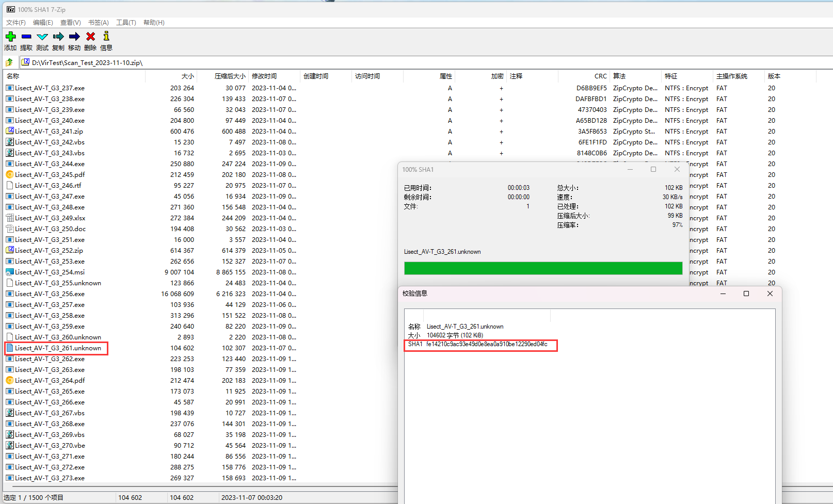The height and width of the screenshot is (504, 833).
Task: Select the Lisect_AV-T_G3_264.pdf file icon
Action: coord(10,380)
